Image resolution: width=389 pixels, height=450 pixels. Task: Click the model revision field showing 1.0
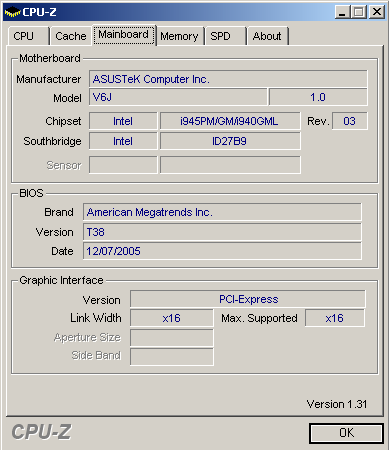(318, 97)
